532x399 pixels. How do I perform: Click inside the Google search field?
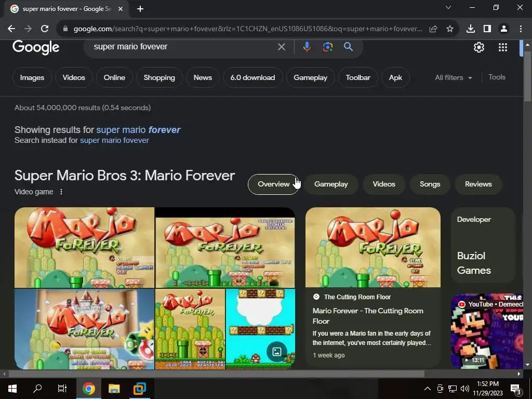click(x=183, y=47)
